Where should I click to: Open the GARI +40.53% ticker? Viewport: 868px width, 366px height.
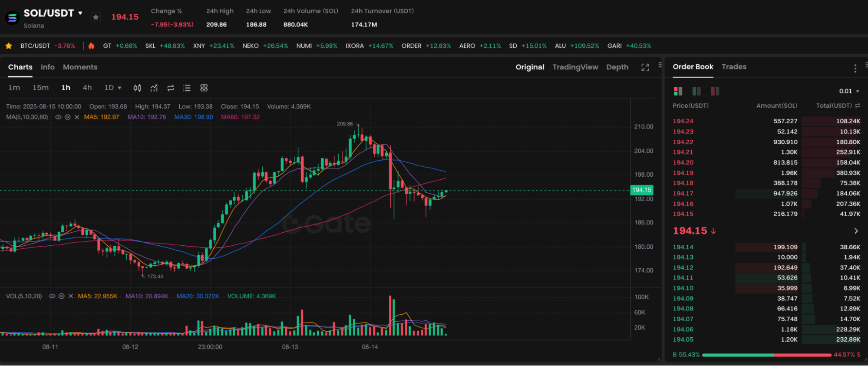(x=629, y=46)
